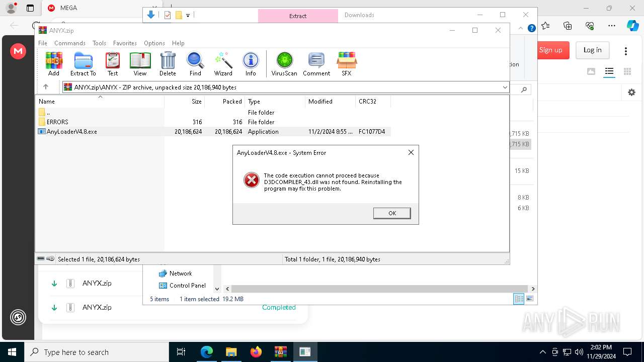The image size is (644, 362).
Task: Run VirusScan on the archive
Action: (x=284, y=64)
